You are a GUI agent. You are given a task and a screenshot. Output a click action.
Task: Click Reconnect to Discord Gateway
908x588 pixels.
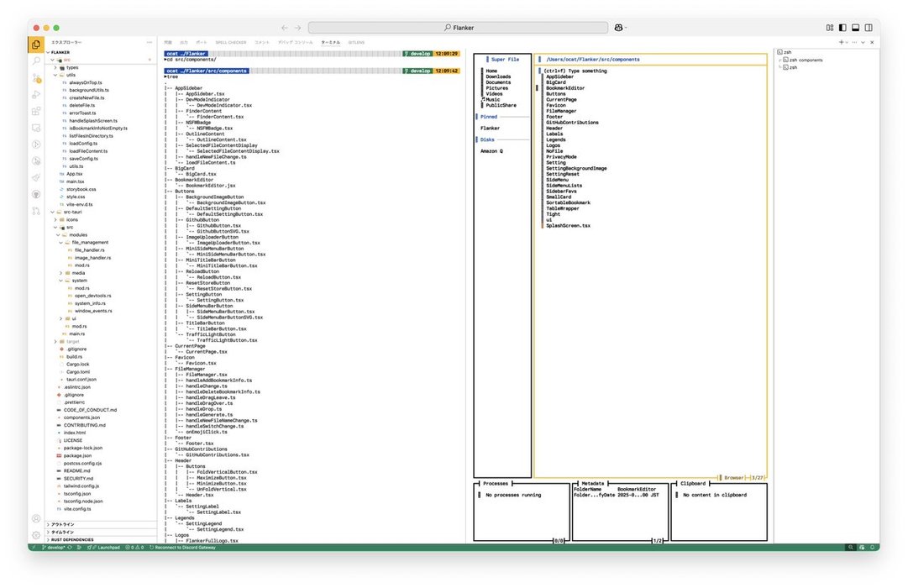[183, 547]
